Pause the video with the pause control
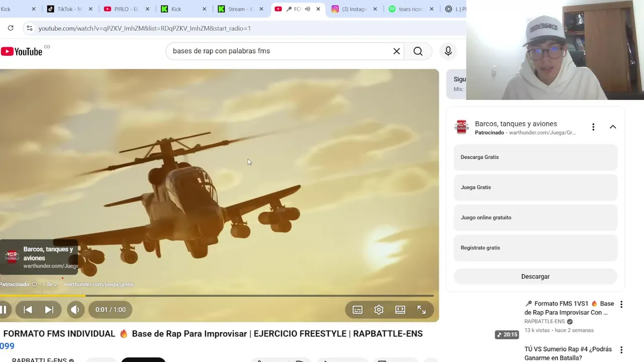This screenshot has height=362, width=644. tap(4, 310)
